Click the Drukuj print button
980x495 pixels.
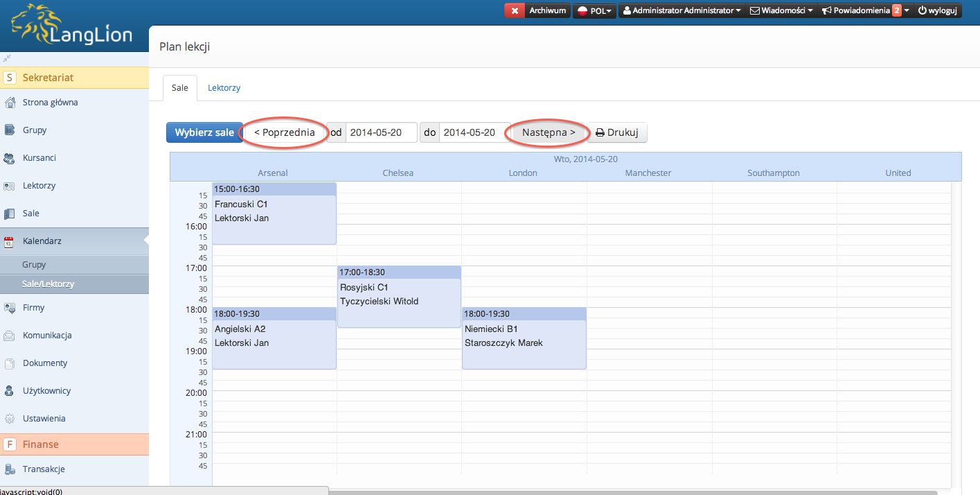pyautogui.click(x=616, y=132)
